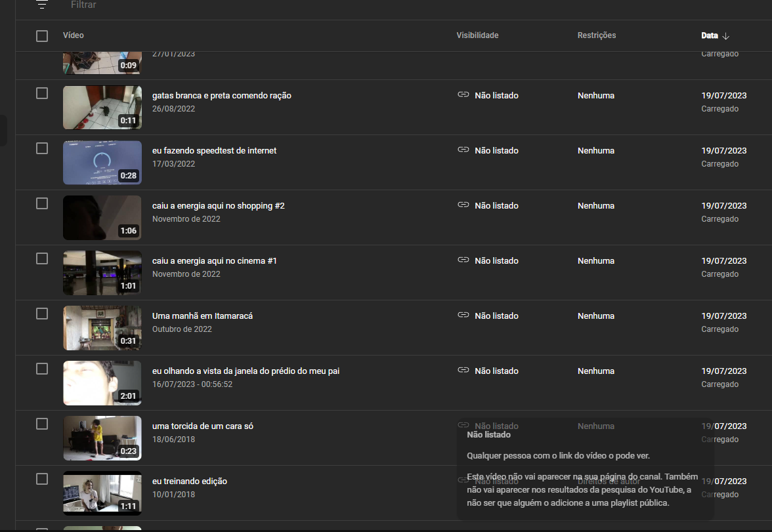
Task: Click date 19/07/2023 in cinema #1 row
Action: tap(723, 261)
